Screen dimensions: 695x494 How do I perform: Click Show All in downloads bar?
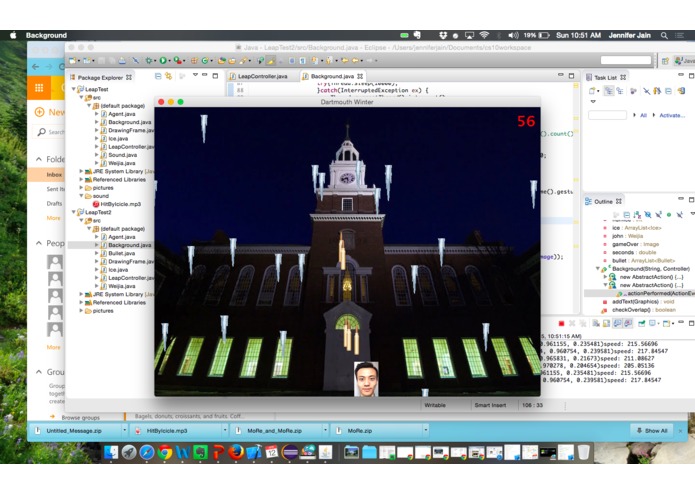pyautogui.click(x=651, y=430)
